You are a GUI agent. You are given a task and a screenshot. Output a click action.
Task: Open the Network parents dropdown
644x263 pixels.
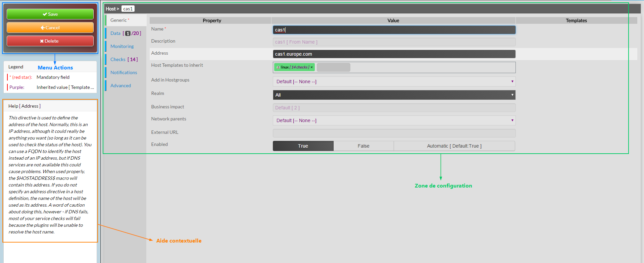point(394,120)
